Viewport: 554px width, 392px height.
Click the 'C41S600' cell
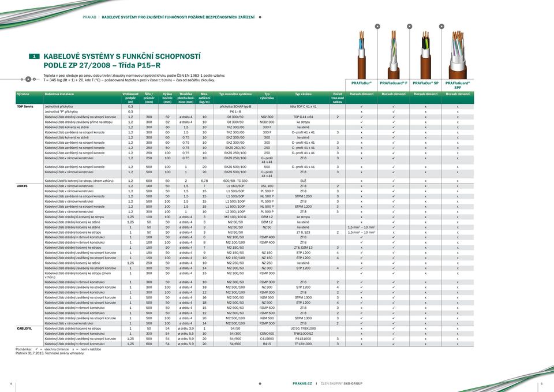tap(267, 339)
